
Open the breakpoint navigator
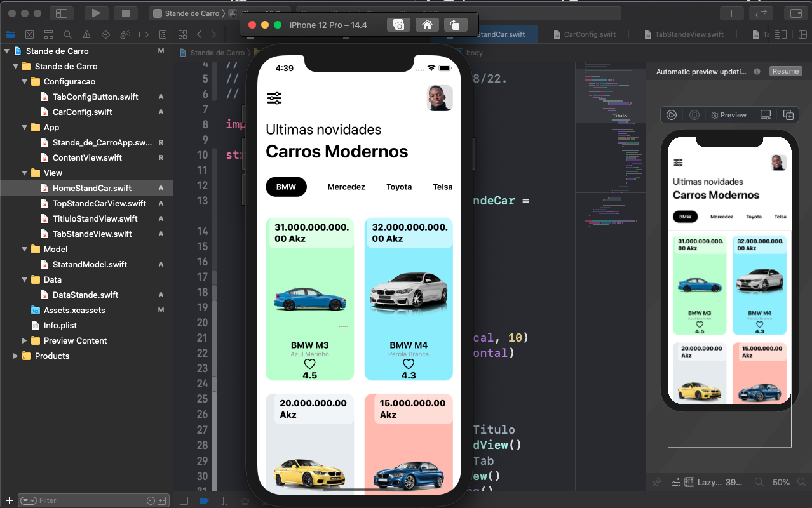click(x=144, y=34)
